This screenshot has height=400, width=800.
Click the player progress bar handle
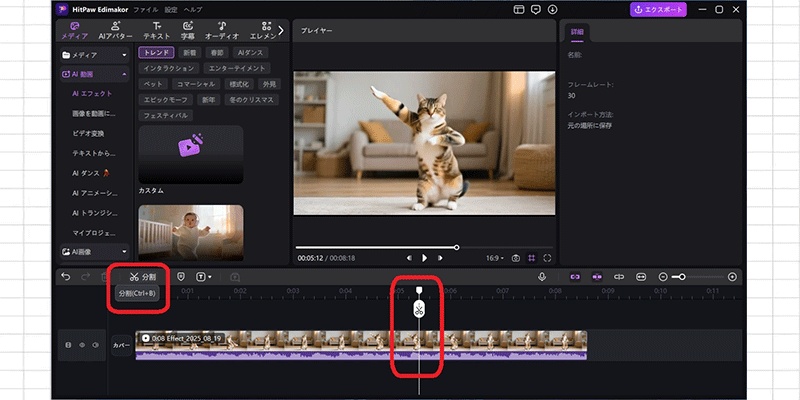[x=457, y=247]
